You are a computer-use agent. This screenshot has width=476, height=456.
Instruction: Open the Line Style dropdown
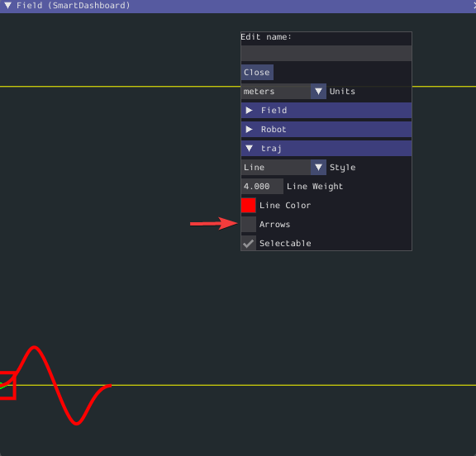coord(283,167)
